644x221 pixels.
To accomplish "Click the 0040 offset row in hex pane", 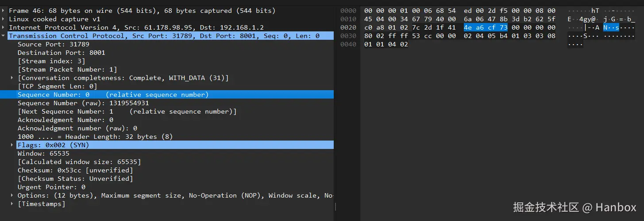I will click(348, 44).
